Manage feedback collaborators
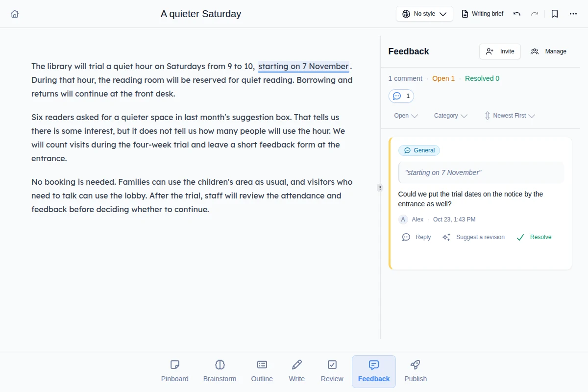This screenshot has width=588, height=392. (548, 51)
